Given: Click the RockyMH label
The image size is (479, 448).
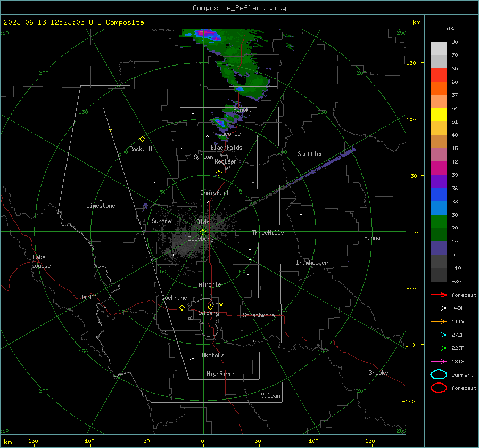Looking at the screenshot, I should (x=141, y=149).
